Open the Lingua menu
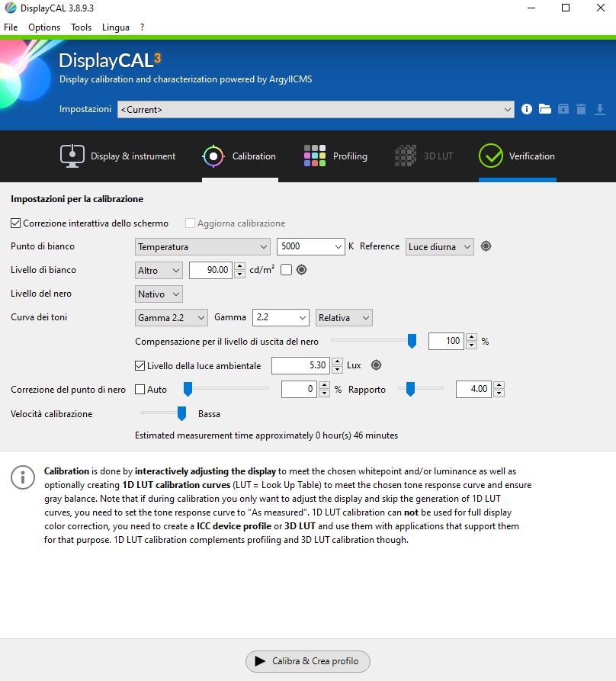Image resolution: width=616 pixels, height=681 pixels. coord(115,27)
